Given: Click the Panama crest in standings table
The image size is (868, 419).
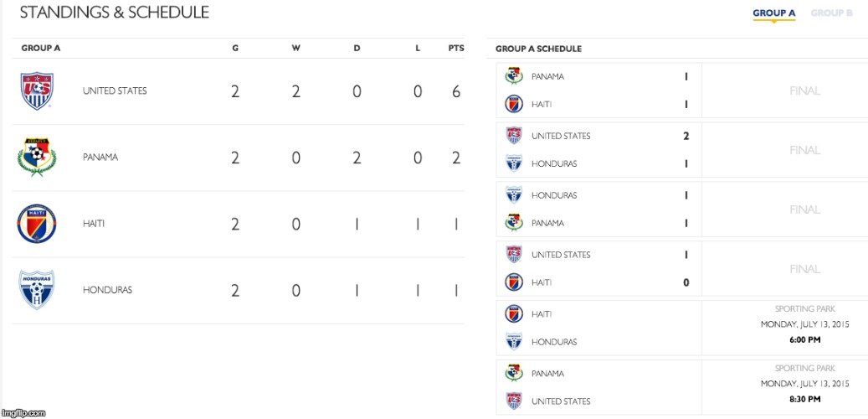Looking at the screenshot, I should (37, 157).
